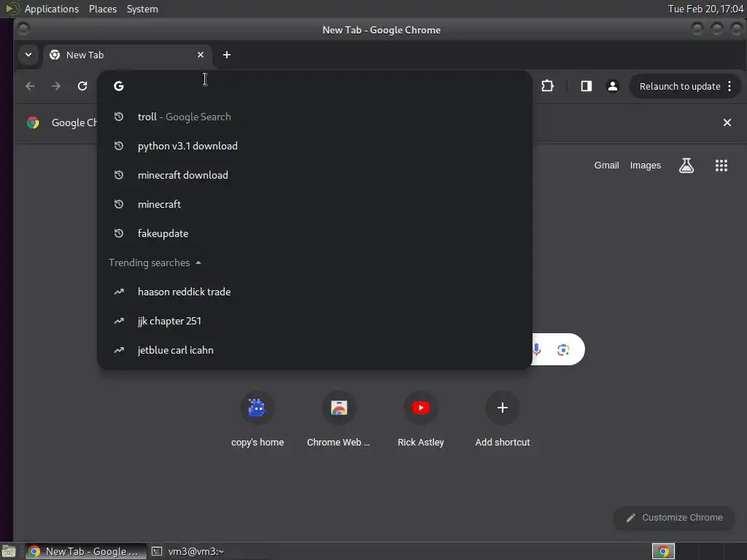Viewport: 747px width, 560px height.
Task: Click the date and time clock
Action: [x=705, y=9]
